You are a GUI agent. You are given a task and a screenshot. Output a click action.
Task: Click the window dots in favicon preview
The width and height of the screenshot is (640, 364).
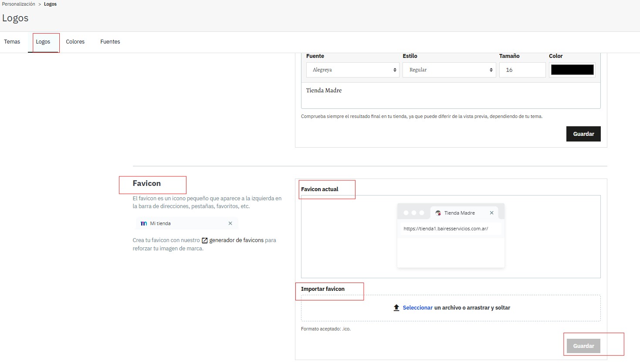(x=413, y=213)
